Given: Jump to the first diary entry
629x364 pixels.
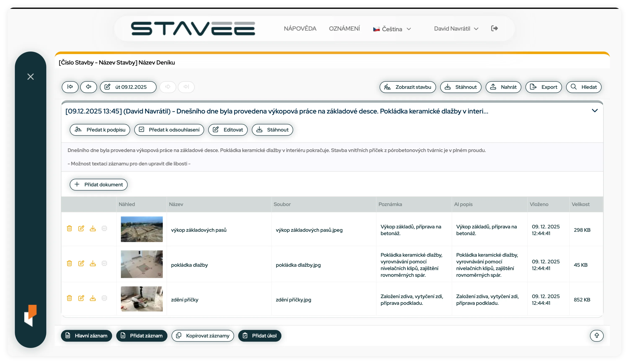Looking at the screenshot, I should coord(70,87).
